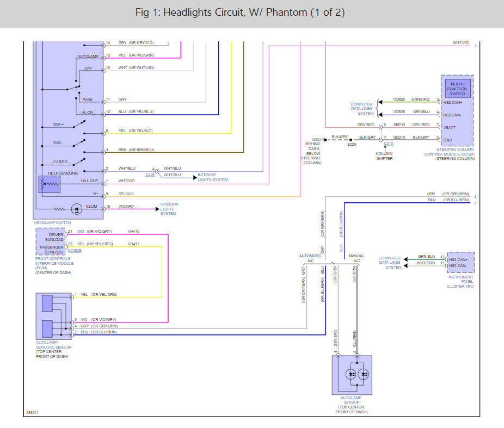This screenshot has height=428, width=504.
Task: Click the Headlamp Switch component label
Action: (52, 222)
